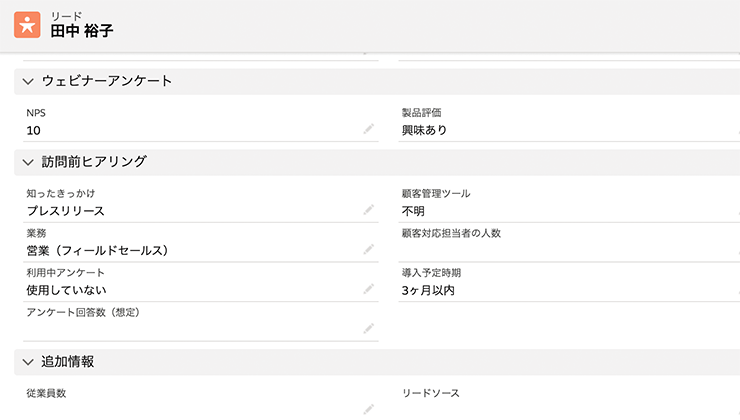Viewport: 740px width, 420px height.
Task: Edit the 利用中アンケート field with pencil icon
Action: click(369, 289)
